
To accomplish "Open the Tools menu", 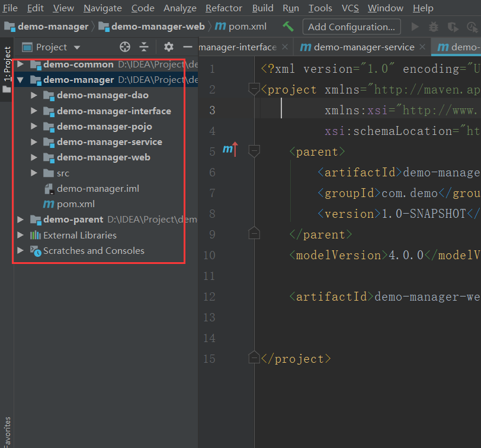I will pyautogui.click(x=320, y=8).
